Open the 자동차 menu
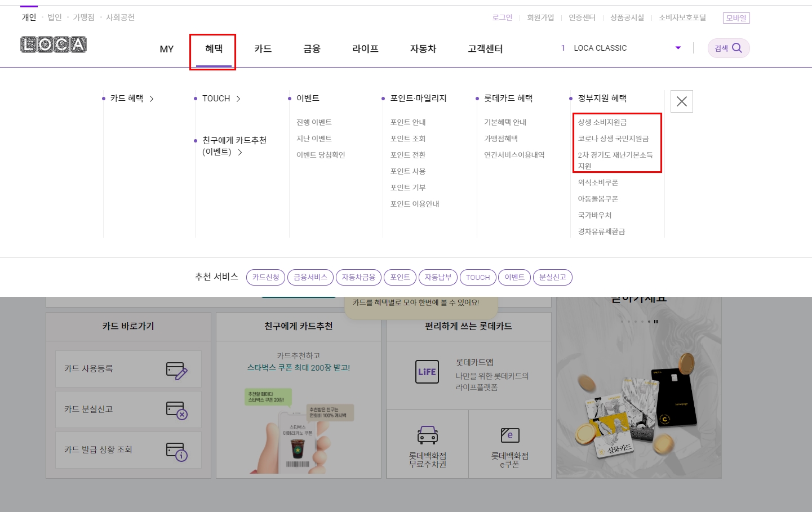 tap(423, 49)
